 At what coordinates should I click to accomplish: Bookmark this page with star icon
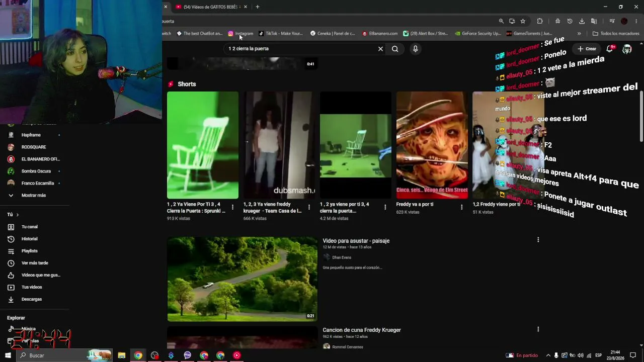523,21
